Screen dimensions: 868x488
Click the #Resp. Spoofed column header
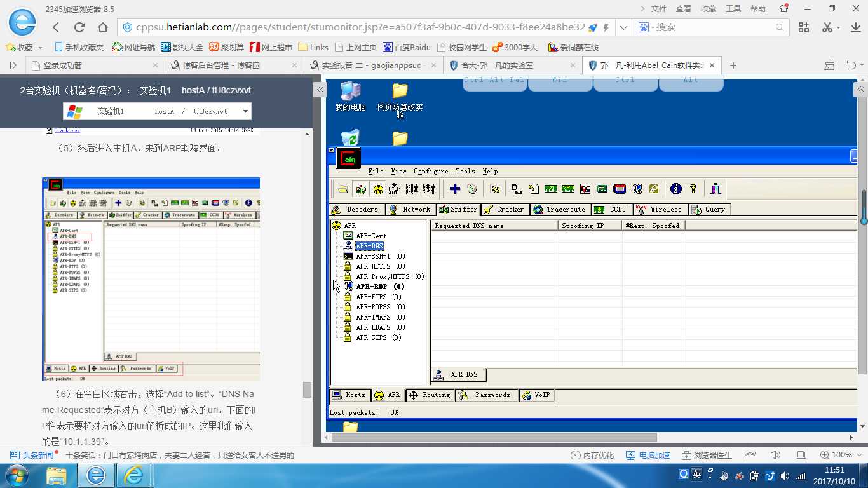653,226
